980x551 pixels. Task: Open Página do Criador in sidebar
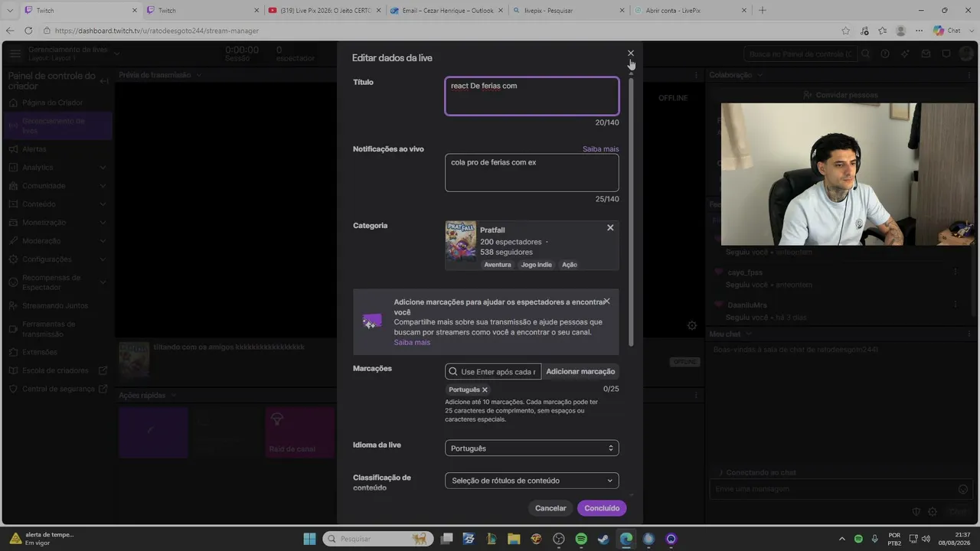pyautogui.click(x=52, y=103)
